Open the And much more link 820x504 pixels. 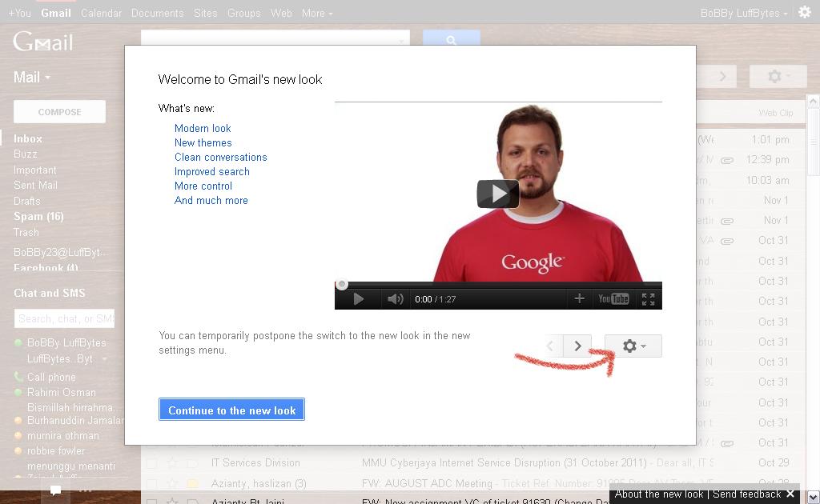tap(211, 201)
